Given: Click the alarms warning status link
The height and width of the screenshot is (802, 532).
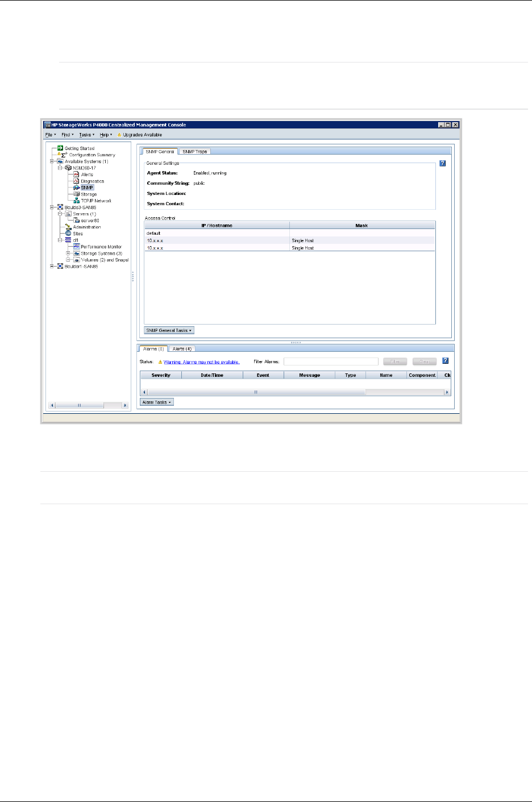Looking at the screenshot, I should coord(201,362).
